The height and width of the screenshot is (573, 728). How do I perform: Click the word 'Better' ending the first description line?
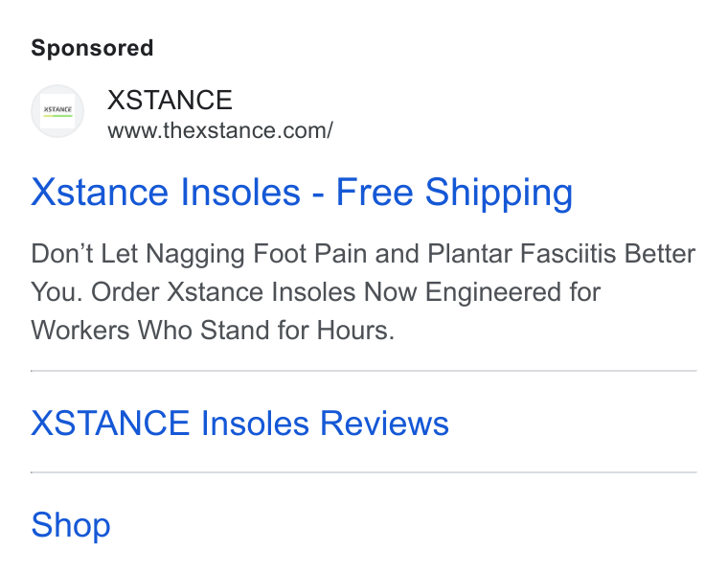(660, 254)
